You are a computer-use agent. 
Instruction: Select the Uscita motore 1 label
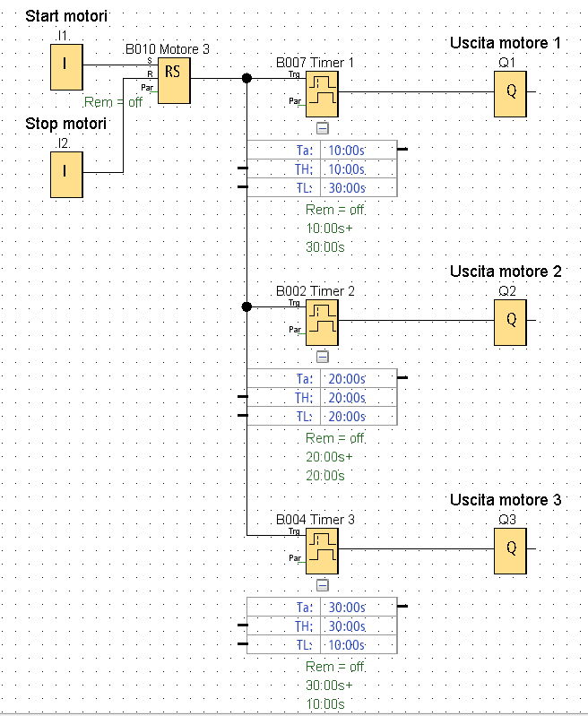(x=506, y=43)
